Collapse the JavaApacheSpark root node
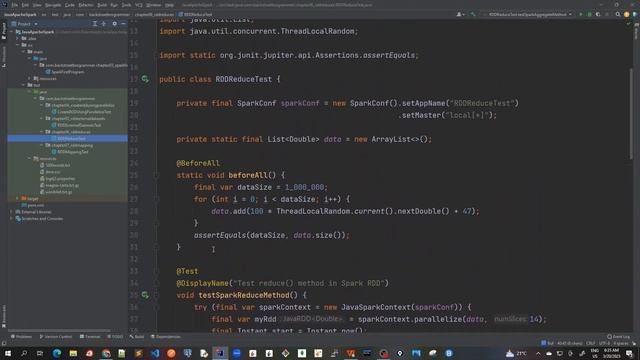This screenshot has height=360, width=640. tap(11, 32)
